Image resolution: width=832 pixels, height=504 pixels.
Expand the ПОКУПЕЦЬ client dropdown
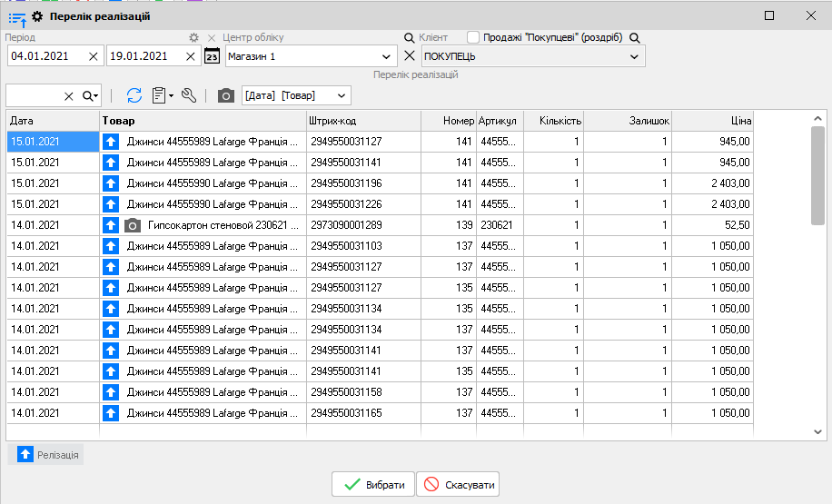pyautogui.click(x=634, y=56)
